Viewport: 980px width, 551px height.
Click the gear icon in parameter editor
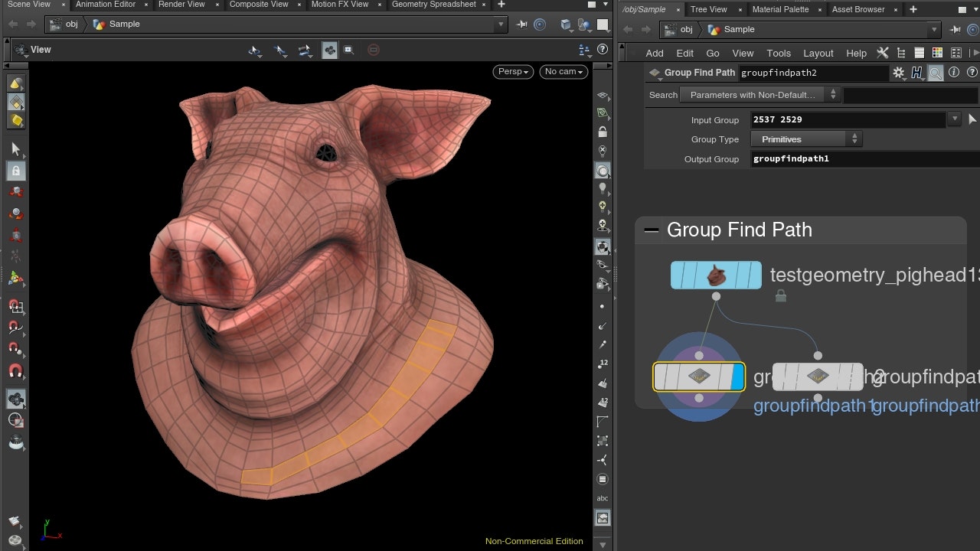point(898,73)
